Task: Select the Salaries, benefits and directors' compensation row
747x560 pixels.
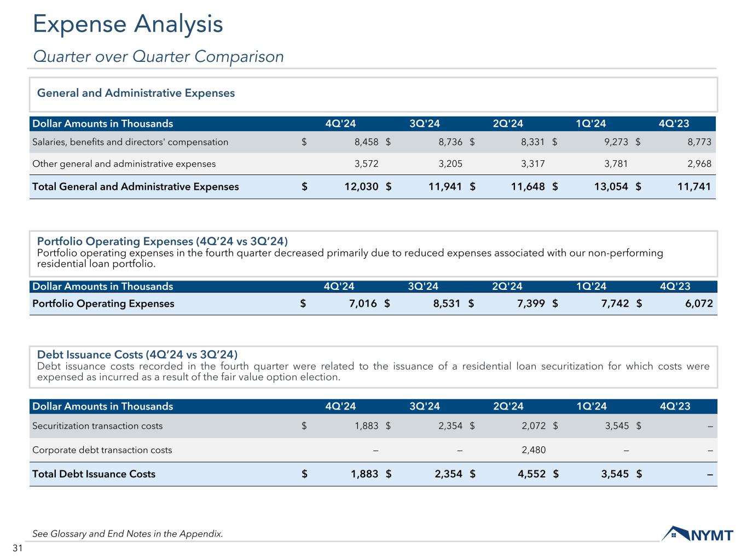Action: pyautogui.click(x=130, y=142)
